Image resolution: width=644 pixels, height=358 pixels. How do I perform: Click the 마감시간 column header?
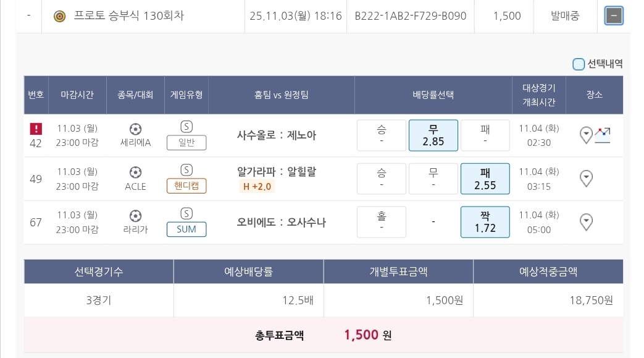click(77, 95)
